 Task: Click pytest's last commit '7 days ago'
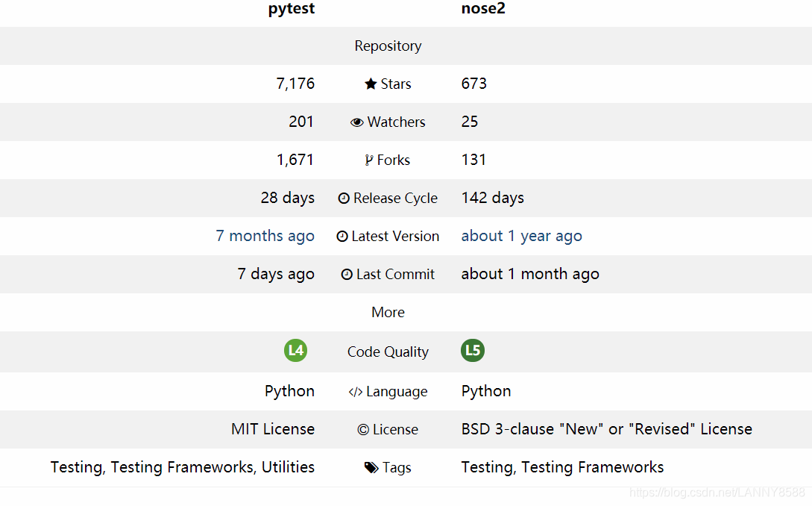tap(276, 274)
